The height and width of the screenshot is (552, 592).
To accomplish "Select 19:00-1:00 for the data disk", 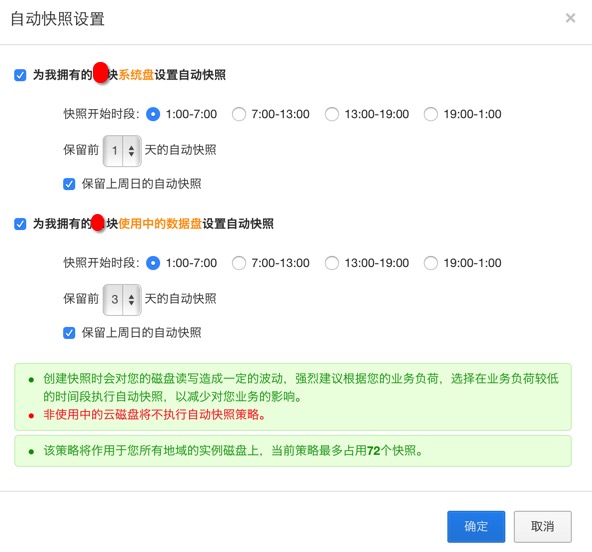I will tap(430, 263).
